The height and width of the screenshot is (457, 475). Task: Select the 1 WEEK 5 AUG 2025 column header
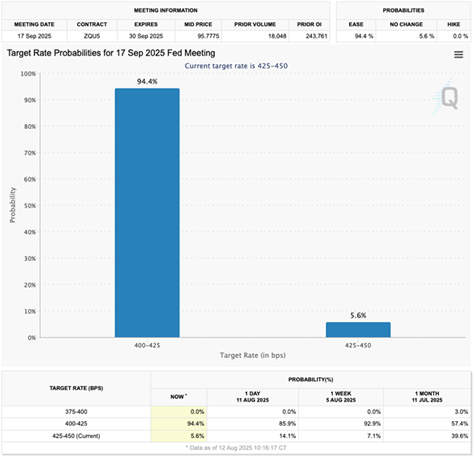(341, 397)
